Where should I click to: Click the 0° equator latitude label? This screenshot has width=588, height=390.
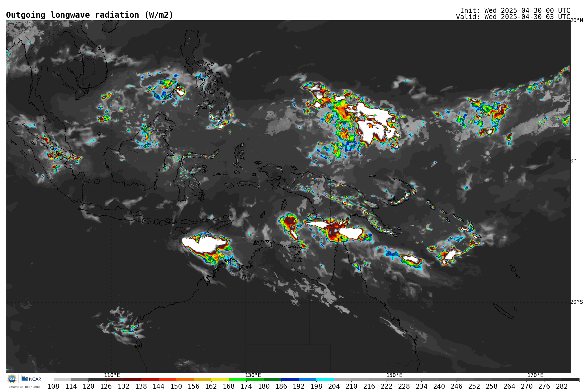coord(573,161)
